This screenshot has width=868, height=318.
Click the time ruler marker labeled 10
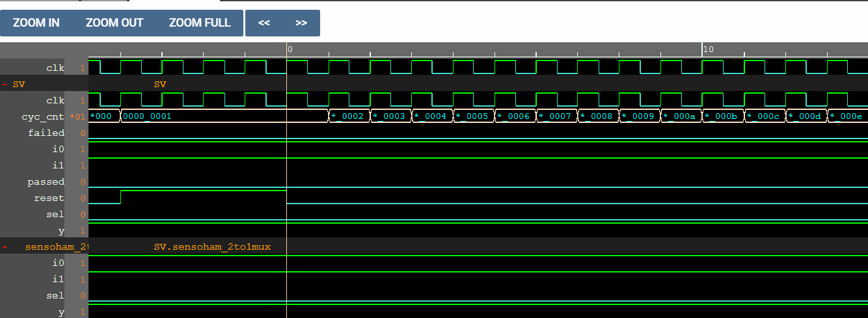tap(709, 49)
